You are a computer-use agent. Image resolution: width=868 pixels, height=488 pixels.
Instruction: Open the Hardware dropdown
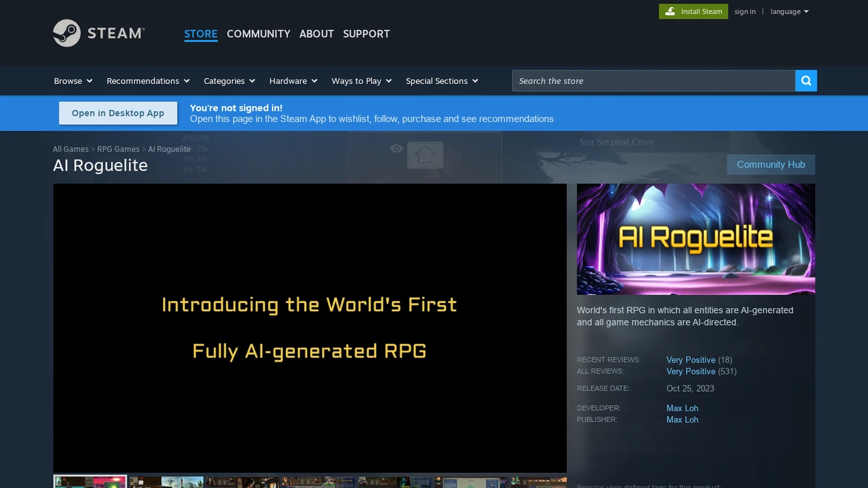pos(293,81)
